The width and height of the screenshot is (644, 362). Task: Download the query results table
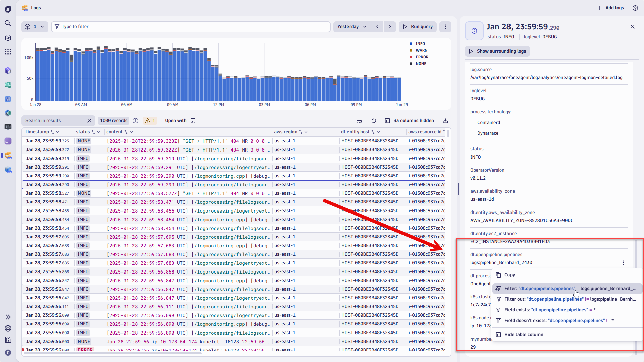tap(445, 120)
